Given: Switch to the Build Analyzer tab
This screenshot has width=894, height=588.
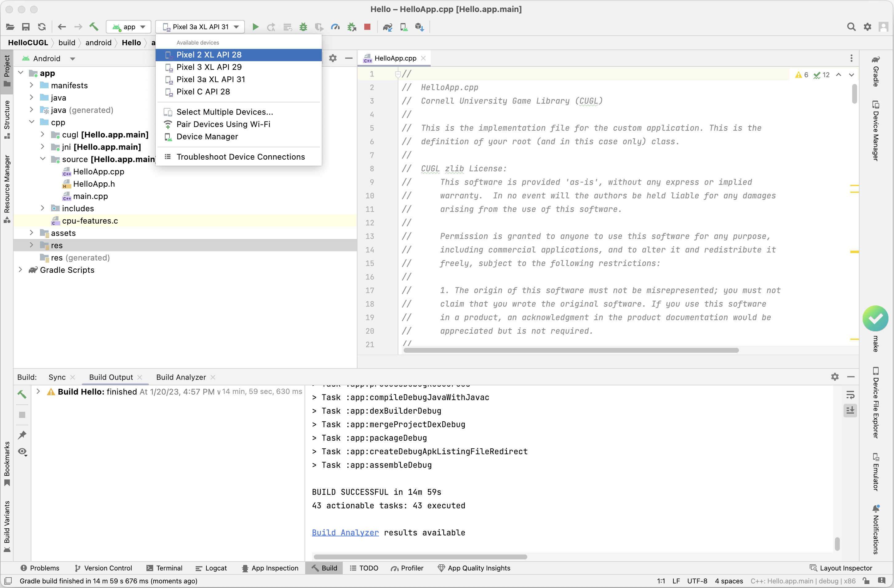Looking at the screenshot, I should (x=181, y=377).
